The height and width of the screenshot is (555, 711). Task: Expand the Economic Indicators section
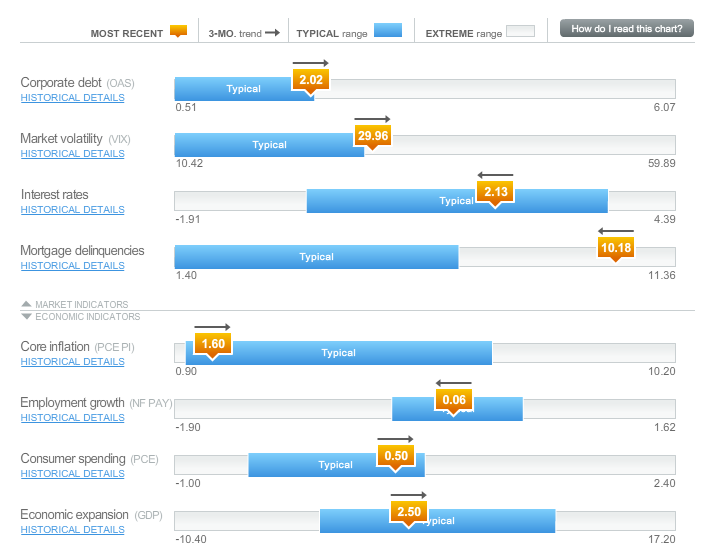tap(80, 317)
